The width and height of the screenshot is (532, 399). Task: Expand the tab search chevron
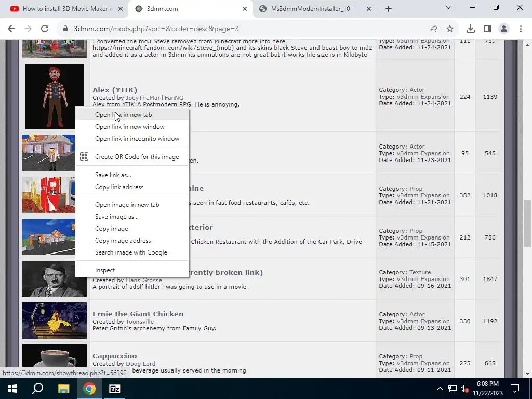[x=448, y=7]
